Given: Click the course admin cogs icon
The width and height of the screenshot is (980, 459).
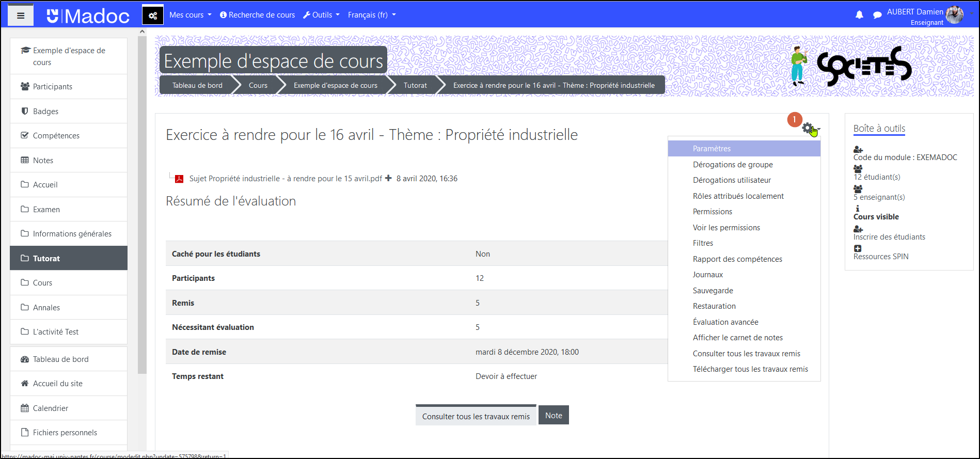Looking at the screenshot, I should pos(153,15).
